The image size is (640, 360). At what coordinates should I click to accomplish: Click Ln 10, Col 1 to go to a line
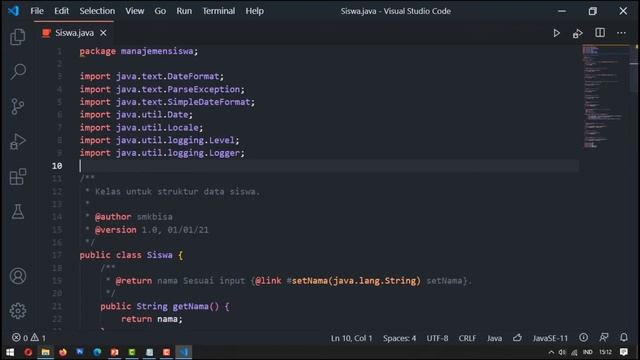click(x=351, y=338)
